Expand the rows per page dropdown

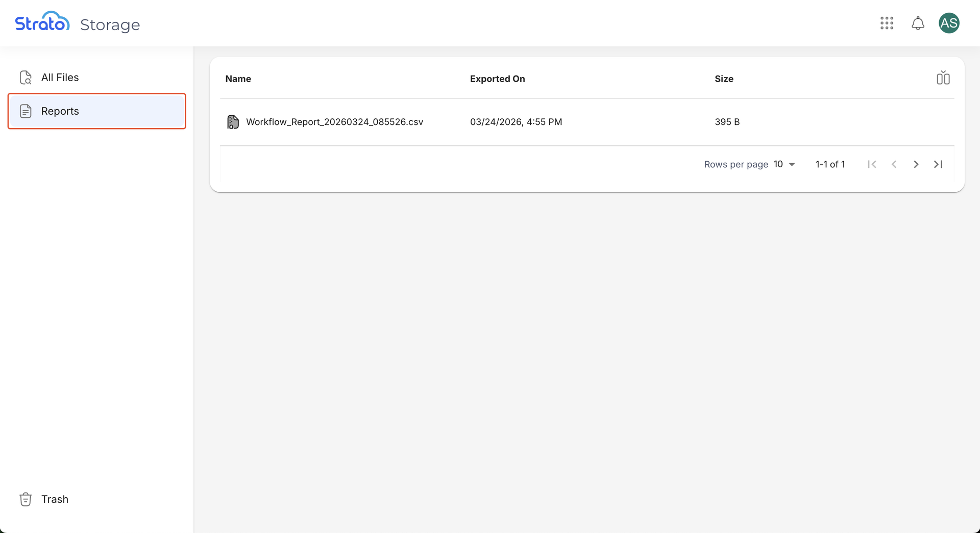pyautogui.click(x=785, y=164)
